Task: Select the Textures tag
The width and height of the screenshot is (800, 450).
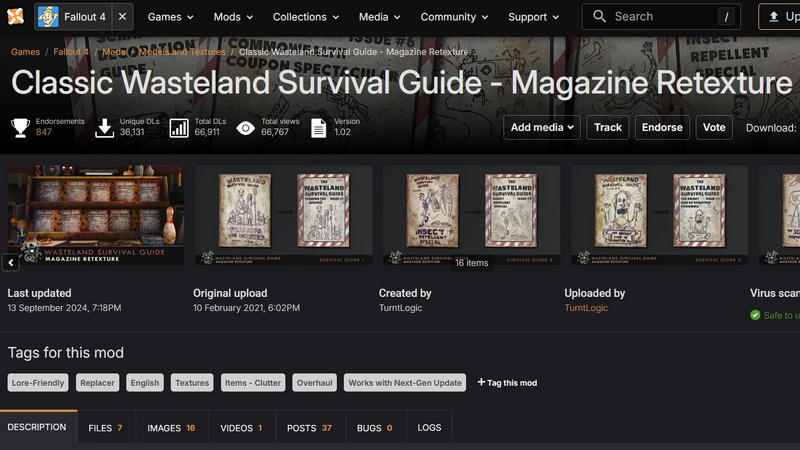Action: point(192,383)
